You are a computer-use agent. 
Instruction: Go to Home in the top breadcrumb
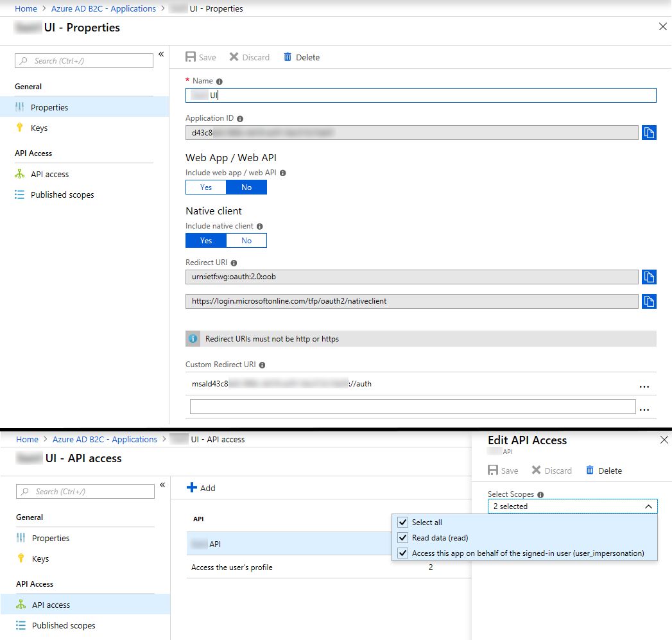[26, 8]
